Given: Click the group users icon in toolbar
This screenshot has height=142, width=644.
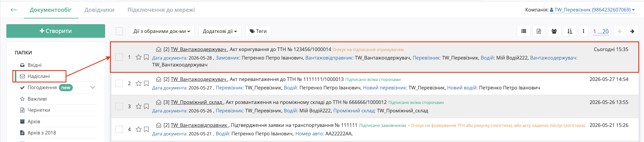Looking at the screenshot, I should click(x=554, y=31).
